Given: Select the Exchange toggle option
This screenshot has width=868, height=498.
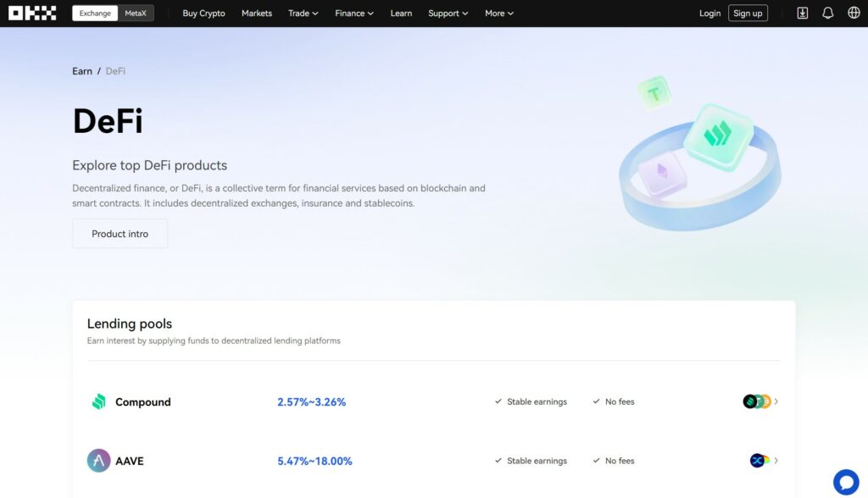Looking at the screenshot, I should pos(95,14).
